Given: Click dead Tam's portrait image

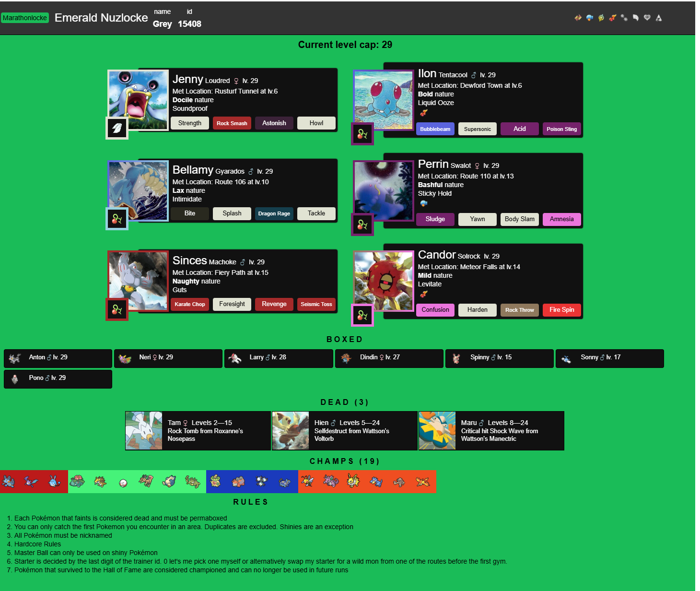Looking at the screenshot, I should [x=144, y=431].
